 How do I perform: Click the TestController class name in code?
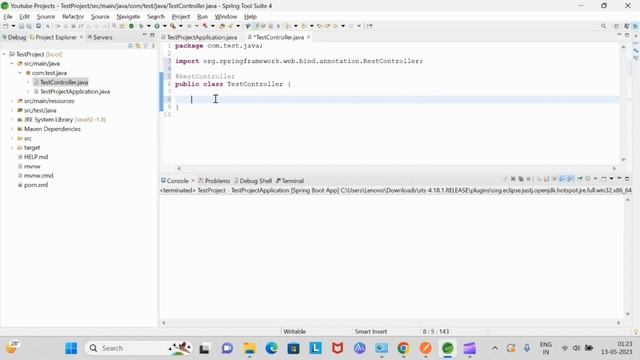255,84
